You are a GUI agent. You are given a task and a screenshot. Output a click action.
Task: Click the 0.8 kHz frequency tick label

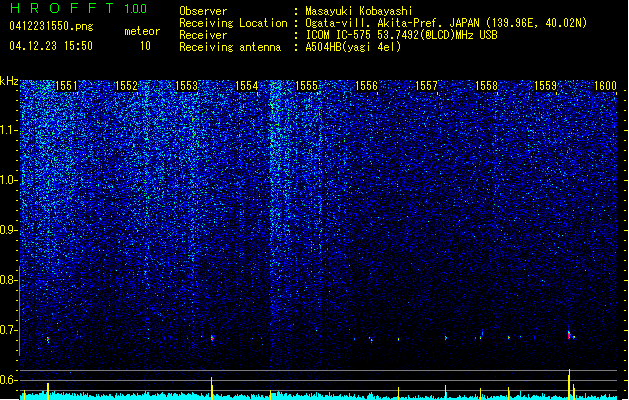pyautogui.click(x=9, y=280)
